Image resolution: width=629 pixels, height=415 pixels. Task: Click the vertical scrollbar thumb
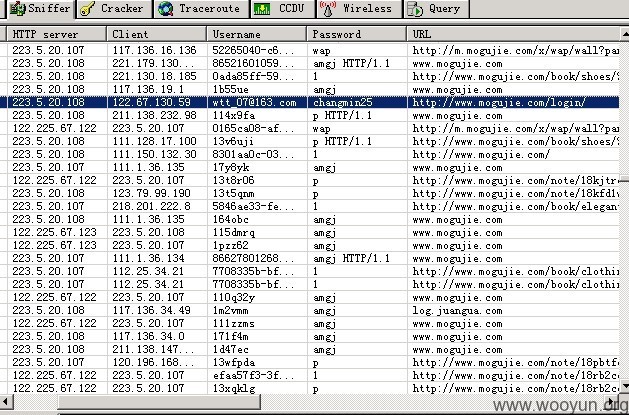(625, 179)
